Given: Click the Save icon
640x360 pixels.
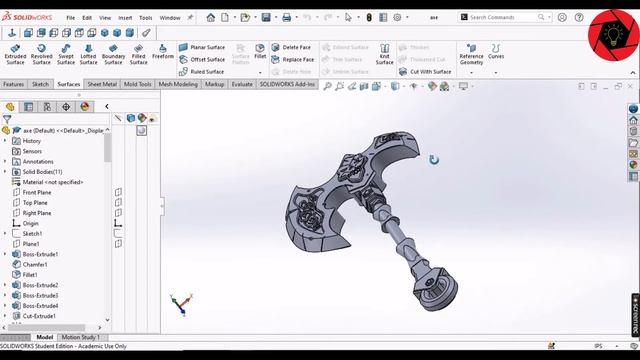Looking at the screenshot, I should [x=266, y=18].
